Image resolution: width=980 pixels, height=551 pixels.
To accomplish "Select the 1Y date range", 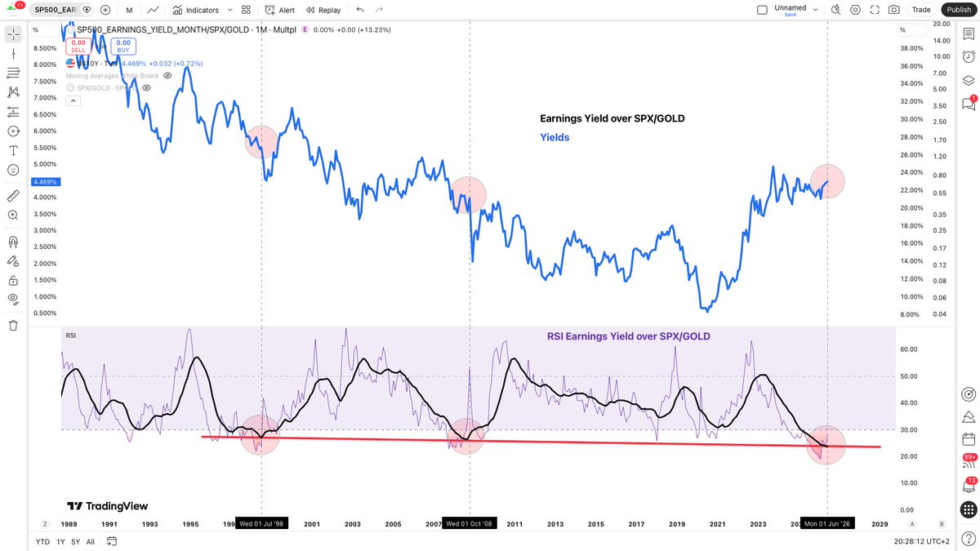I will pos(60,541).
